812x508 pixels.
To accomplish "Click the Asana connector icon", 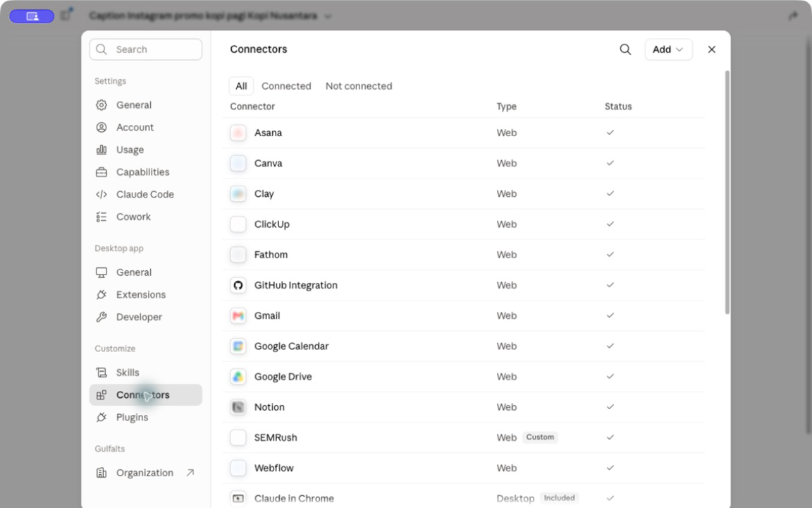I will (x=238, y=133).
